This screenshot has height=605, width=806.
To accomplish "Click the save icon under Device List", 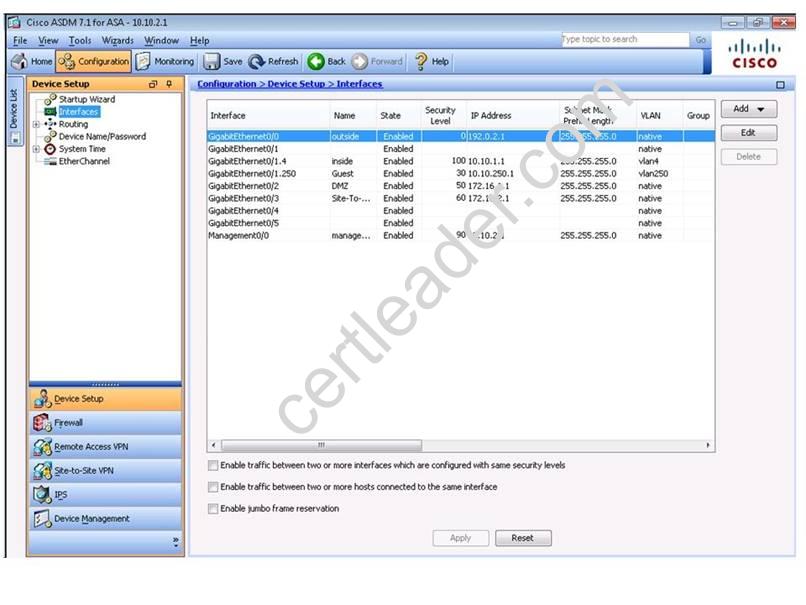I will [x=14, y=138].
